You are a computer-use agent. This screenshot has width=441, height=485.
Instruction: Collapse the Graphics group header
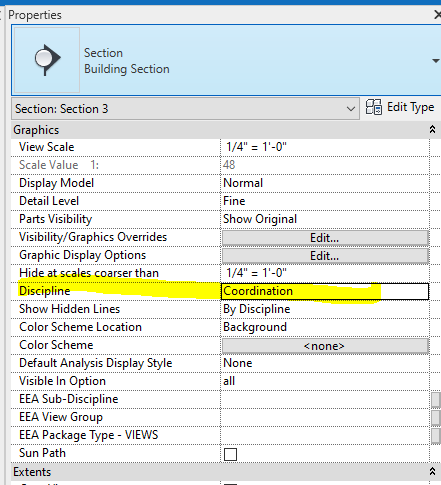432,129
